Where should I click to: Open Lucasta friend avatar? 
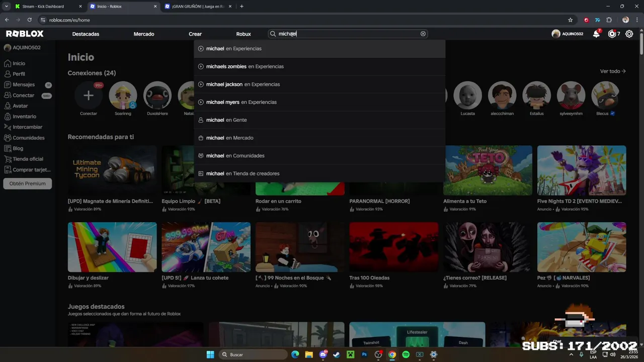click(x=467, y=96)
